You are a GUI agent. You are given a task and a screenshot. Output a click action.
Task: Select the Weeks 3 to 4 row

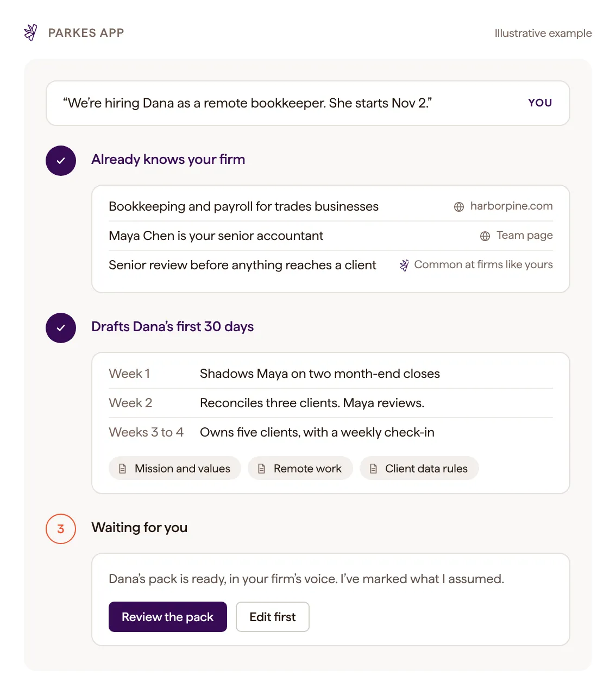tap(331, 432)
